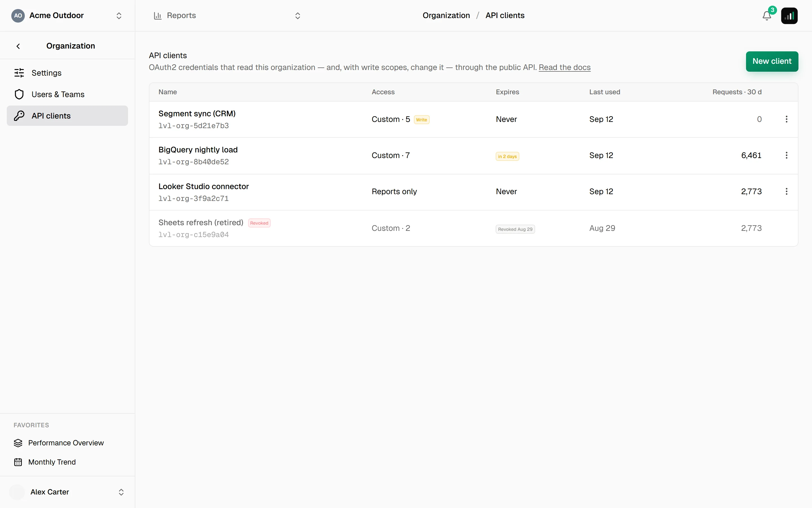Click the red Revoked badge beside Sheets refresh
This screenshot has height=508, width=812.
[x=259, y=223]
